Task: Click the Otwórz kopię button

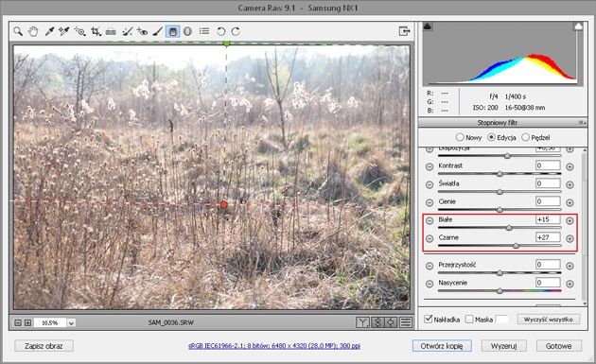Action: tap(442, 346)
